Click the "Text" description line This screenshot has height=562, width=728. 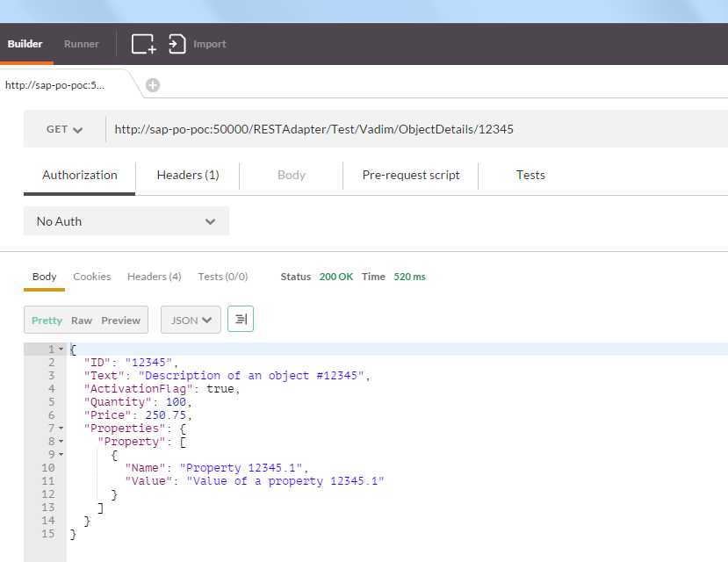tap(227, 376)
